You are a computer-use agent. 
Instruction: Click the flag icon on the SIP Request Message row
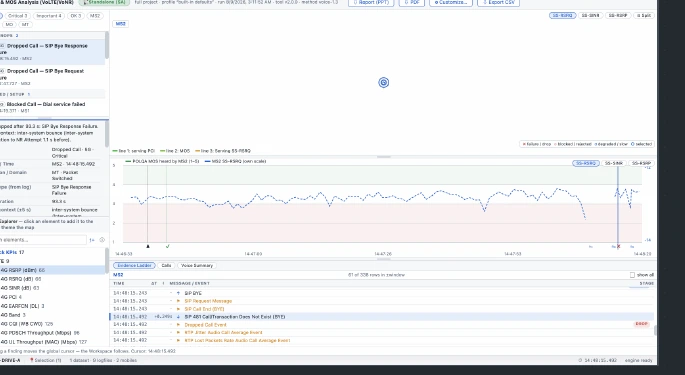(178, 301)
